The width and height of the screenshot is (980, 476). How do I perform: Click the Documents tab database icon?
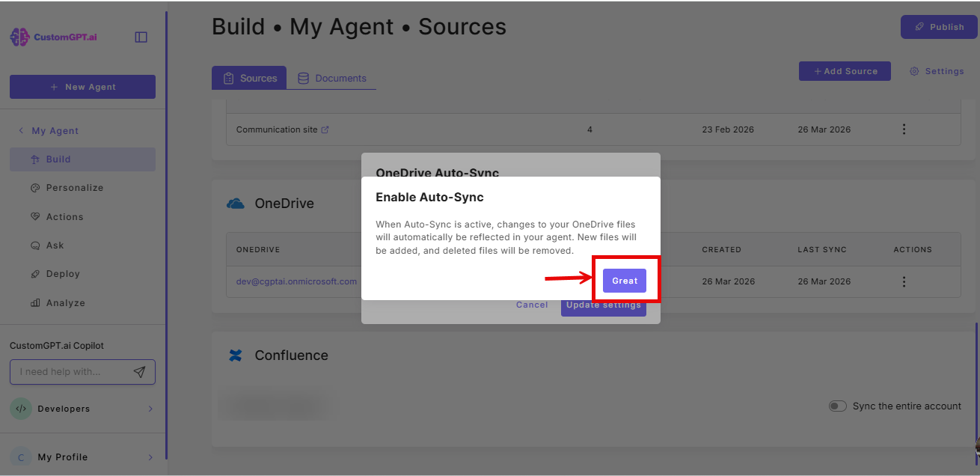303,78
